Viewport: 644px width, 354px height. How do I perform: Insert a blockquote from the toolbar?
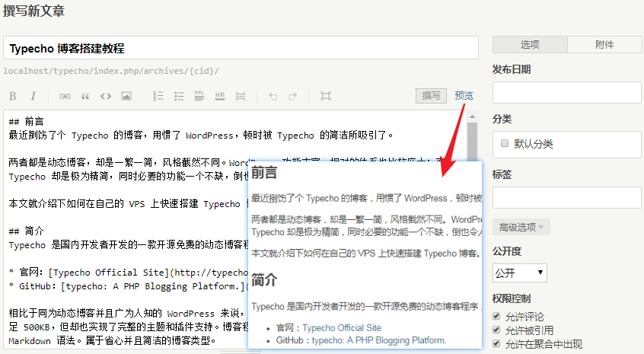pos(85,96)
